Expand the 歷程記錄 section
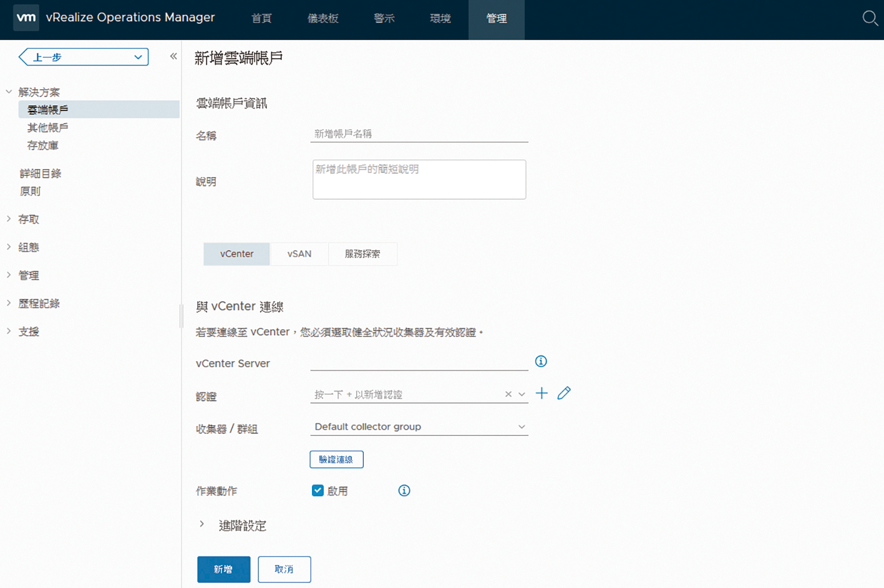 tap(9, 303)
